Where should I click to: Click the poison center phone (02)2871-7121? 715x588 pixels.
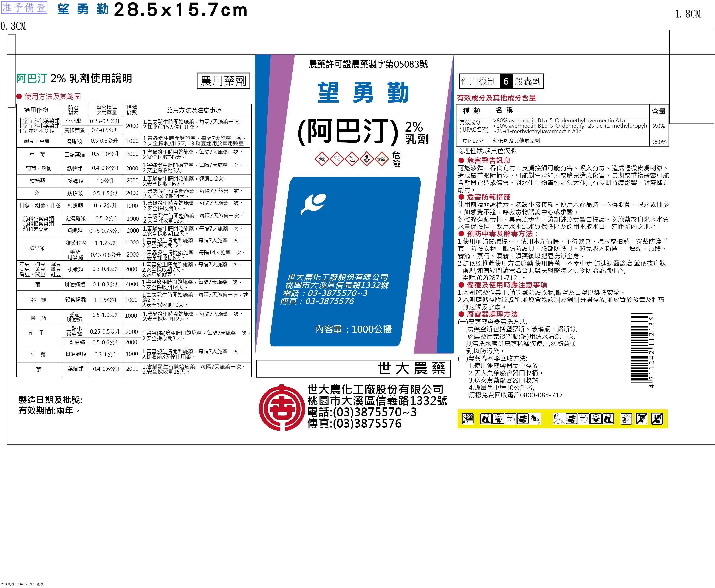click(499, 278)
